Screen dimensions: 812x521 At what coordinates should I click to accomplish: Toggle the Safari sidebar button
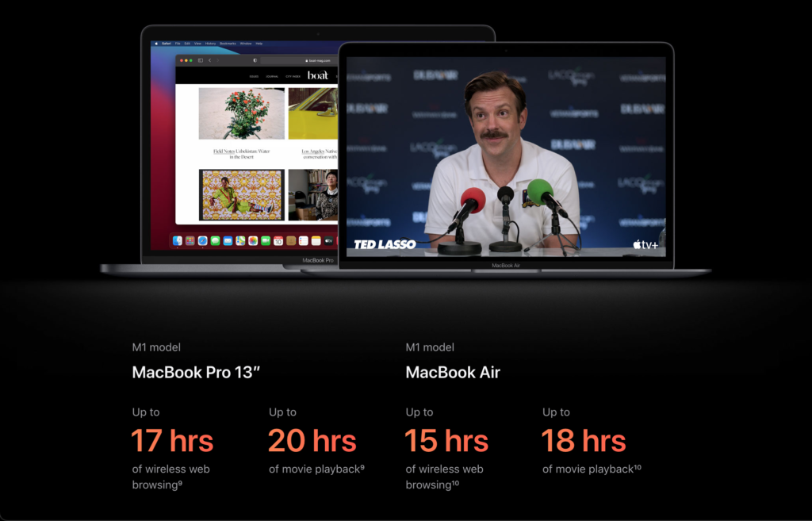(201, 60)
